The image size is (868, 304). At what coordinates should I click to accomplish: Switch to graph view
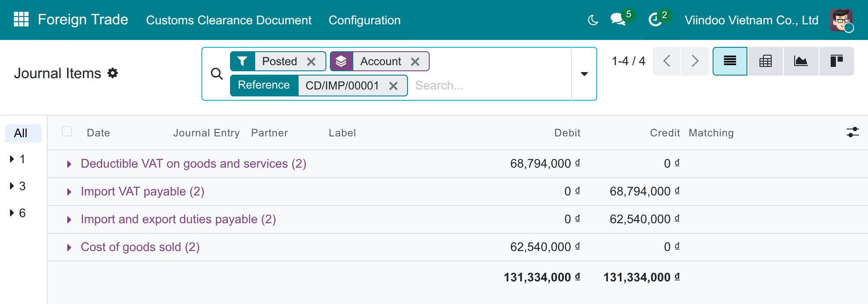tap(801, 61)
